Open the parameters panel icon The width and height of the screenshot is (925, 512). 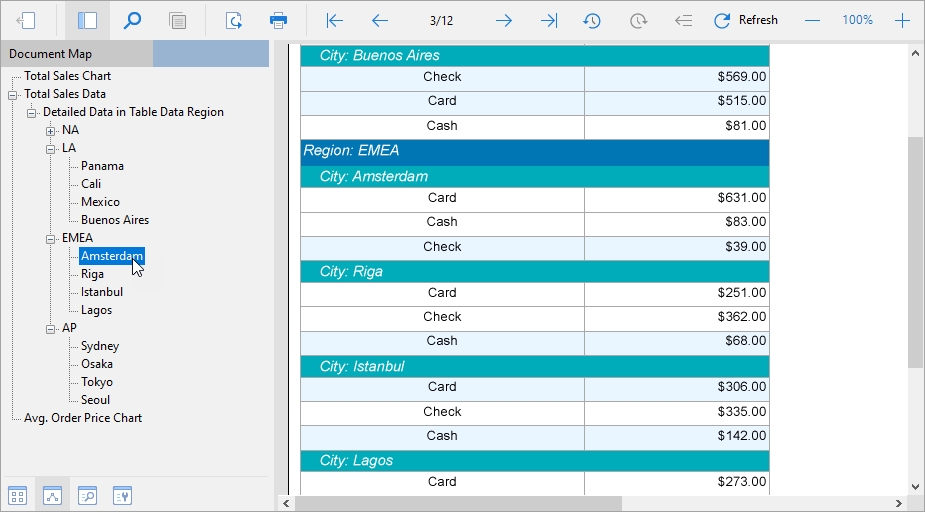click(122, 496)
